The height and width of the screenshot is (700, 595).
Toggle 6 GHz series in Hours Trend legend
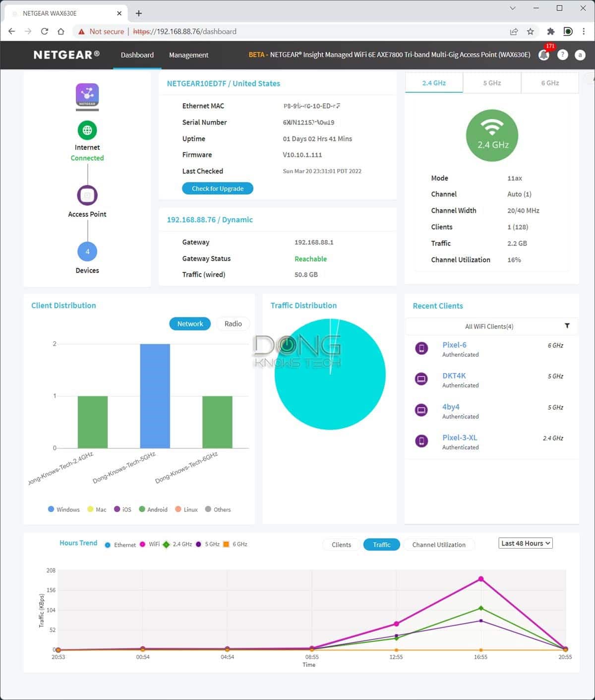[x=235, y=544]
